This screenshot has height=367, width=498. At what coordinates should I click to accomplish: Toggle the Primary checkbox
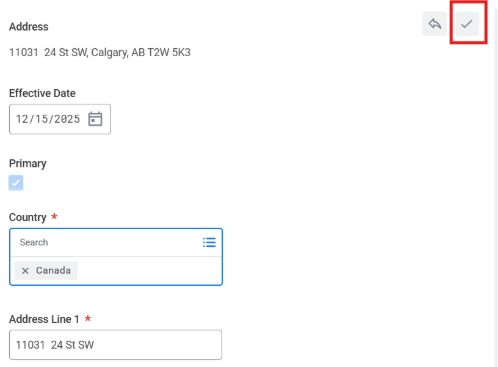16,183
